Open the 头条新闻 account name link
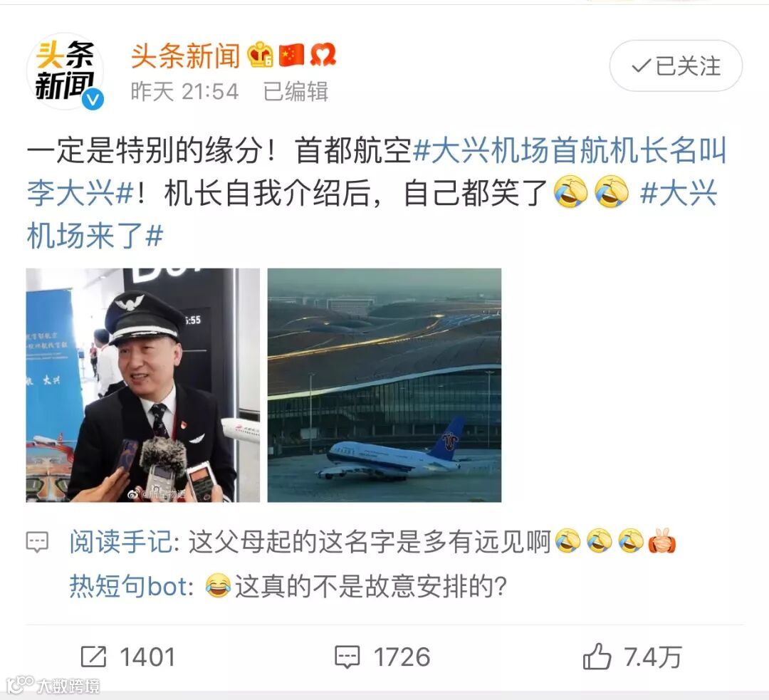The height and width of the screenshot is (700, 769). click(185, 56)
